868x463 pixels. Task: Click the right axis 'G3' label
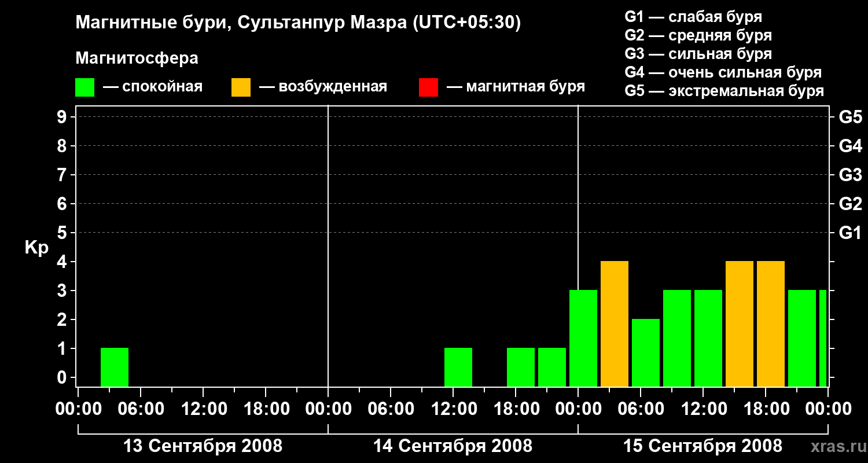pyautogui.click(x=851, y=175)
